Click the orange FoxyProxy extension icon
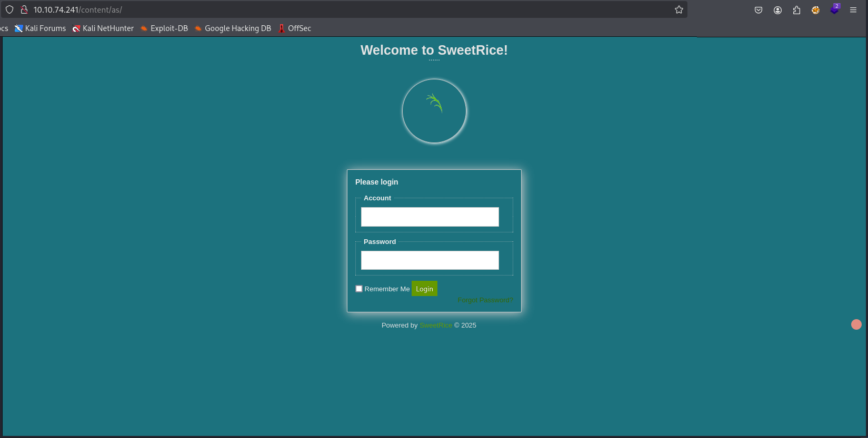 [815, 10]
